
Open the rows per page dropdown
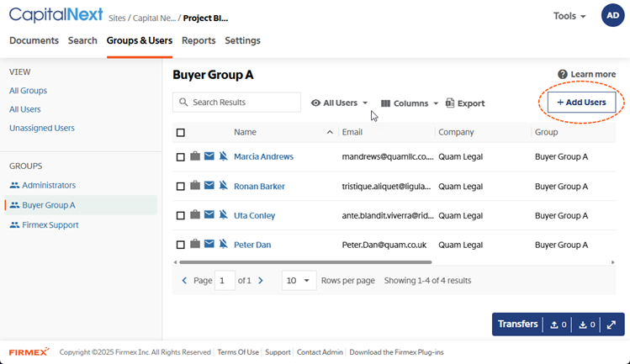(299, 281)
